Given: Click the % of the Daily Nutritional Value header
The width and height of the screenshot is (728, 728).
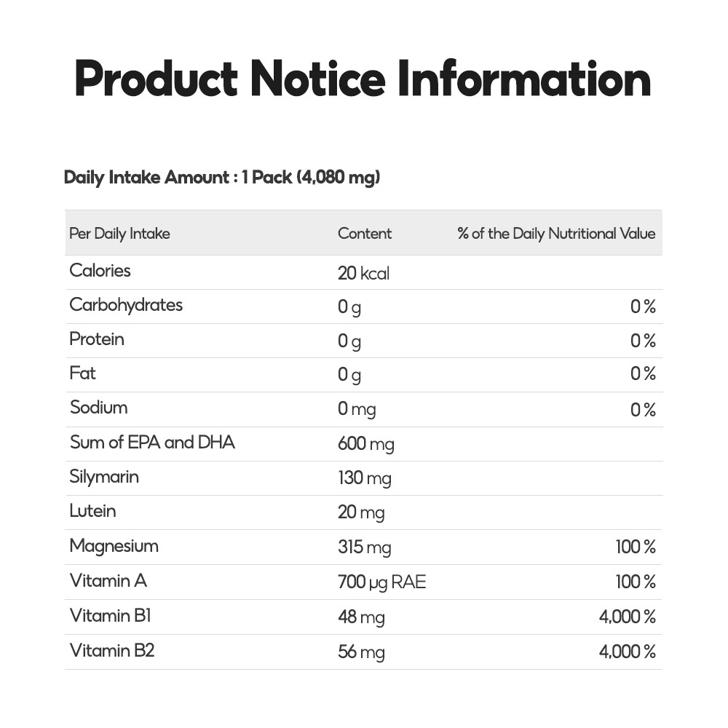Looking at the screenshot, I should (556, 234).
